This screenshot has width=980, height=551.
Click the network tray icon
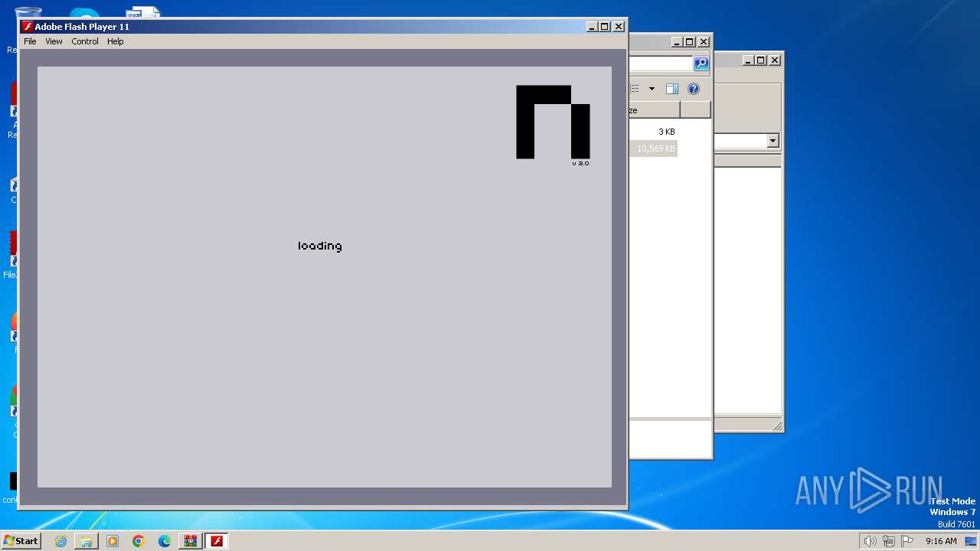point(889,541)
